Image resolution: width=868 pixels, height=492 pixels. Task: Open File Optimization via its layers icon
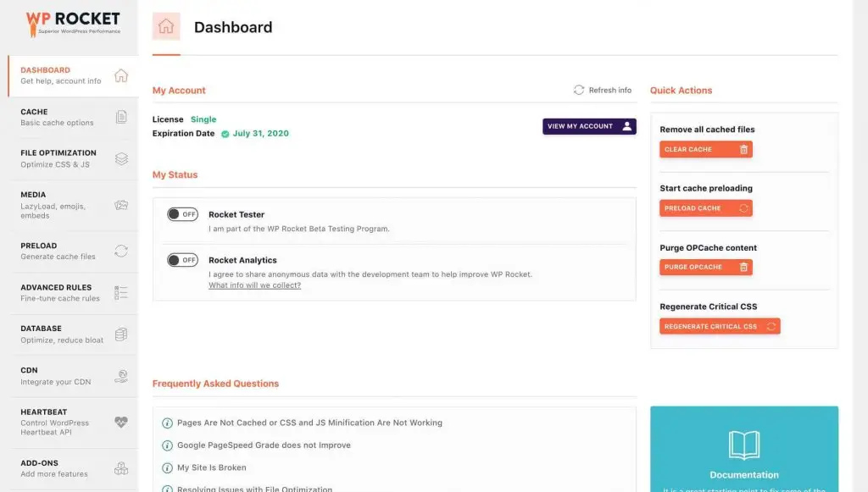[x=121, y=158]
